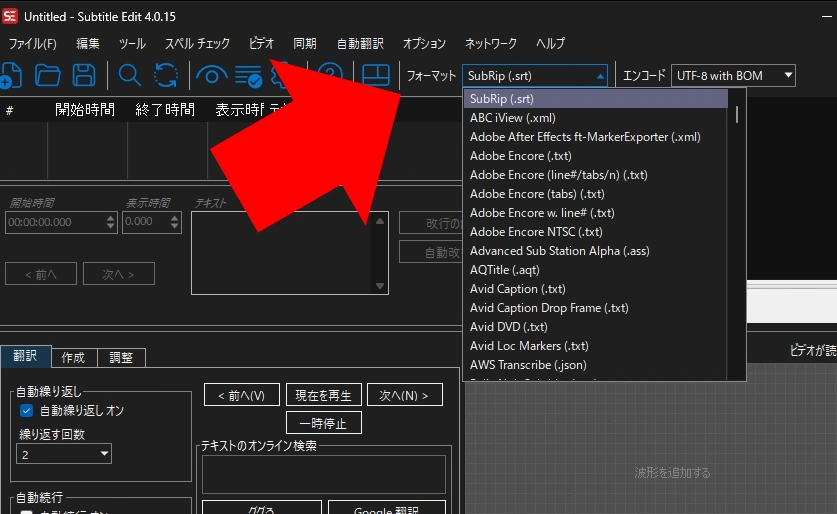Choose AWS Transcribe (.json) format

click(595, 365)
